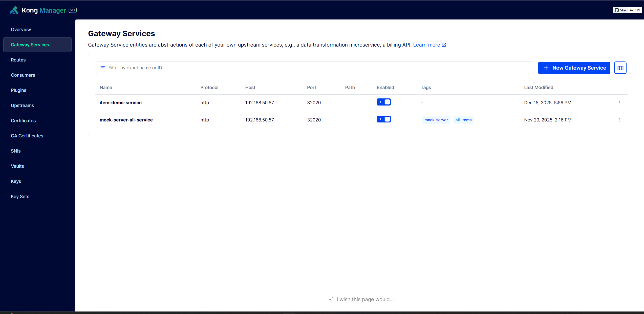Open actions menu for item-demo-service row

point(619,103)
